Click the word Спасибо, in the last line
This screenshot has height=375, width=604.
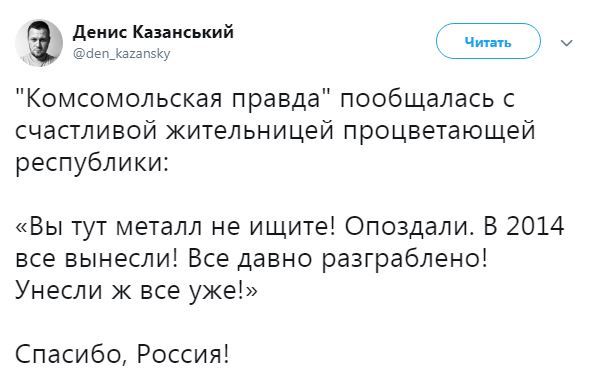pos(70,354)
